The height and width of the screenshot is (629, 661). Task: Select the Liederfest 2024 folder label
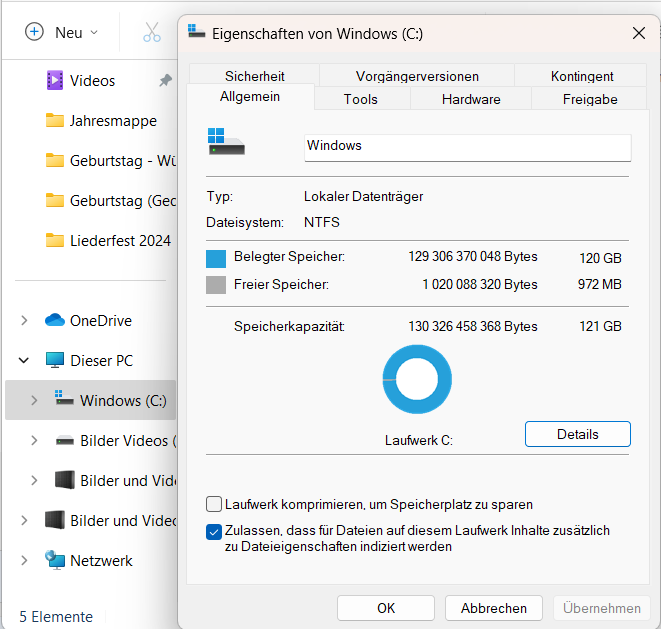120,241
